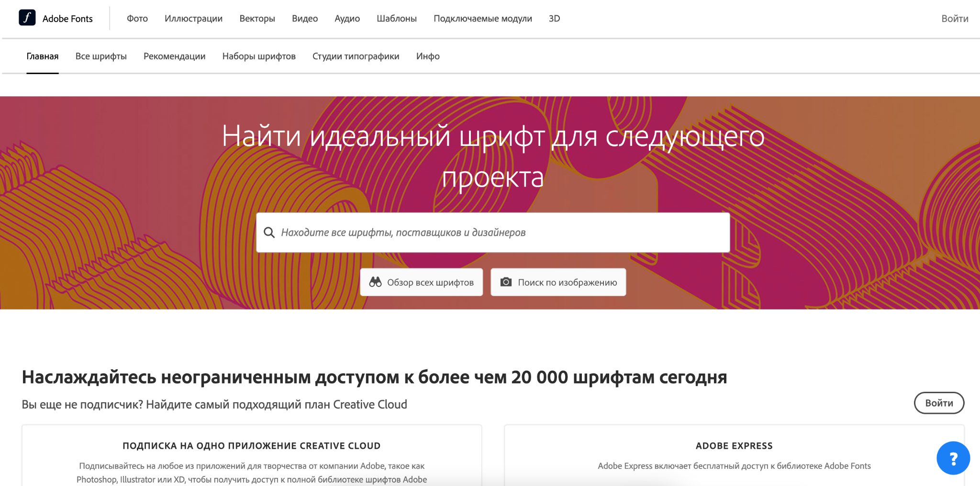Click the camera icon for image search

pos(506,282)
